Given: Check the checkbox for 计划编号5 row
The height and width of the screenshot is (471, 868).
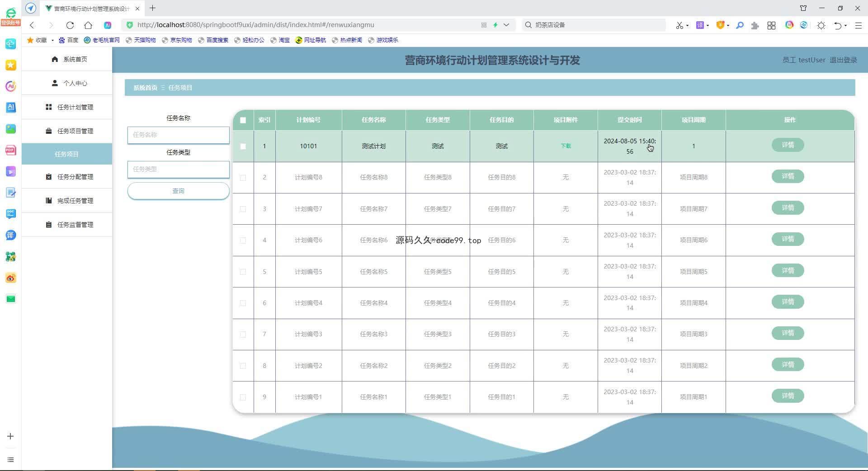Looking at the screenshot, I should click(x=243, y=272).
